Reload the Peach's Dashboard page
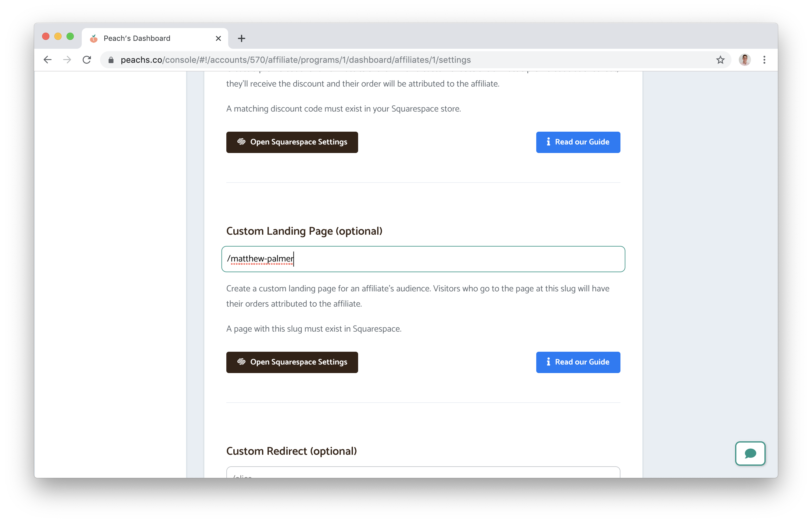The height and width of the screenshot is (523, 812). click(x=87, y=60)
